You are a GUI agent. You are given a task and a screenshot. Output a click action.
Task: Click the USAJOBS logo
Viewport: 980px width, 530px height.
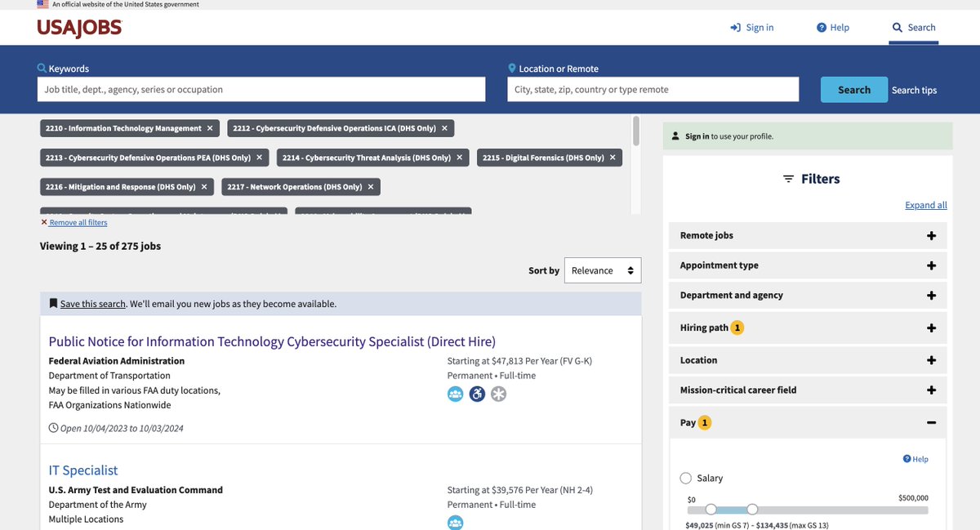pyautogui.click(x=79, y=28)
